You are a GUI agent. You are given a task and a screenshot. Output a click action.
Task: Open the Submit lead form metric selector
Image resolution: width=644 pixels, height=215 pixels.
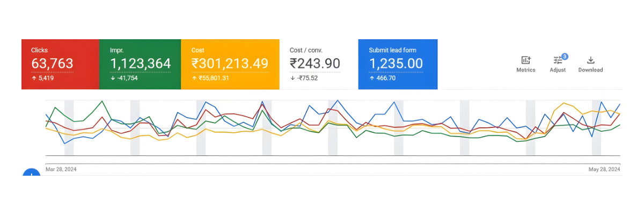(x=392, y=51)
